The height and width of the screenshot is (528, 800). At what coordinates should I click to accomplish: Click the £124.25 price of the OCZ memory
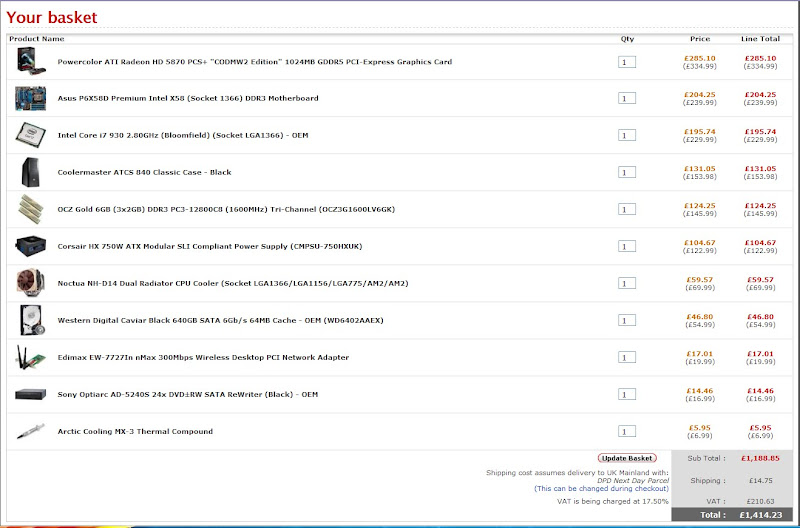coord(700,206)
